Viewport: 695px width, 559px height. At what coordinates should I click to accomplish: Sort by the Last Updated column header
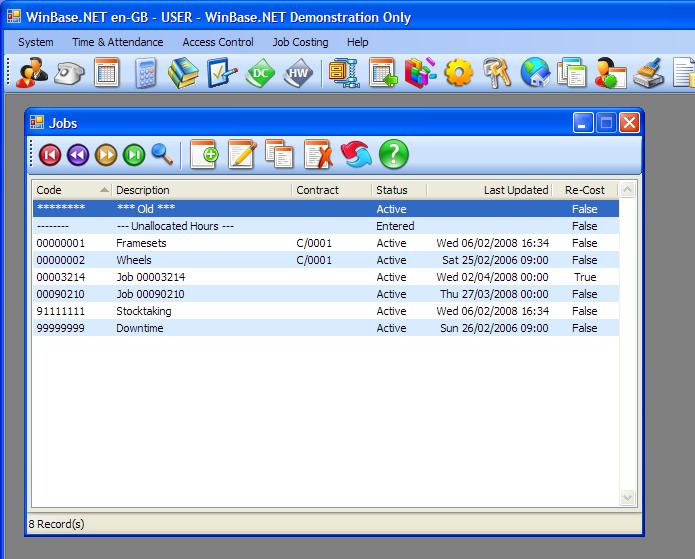click(489, 190)
